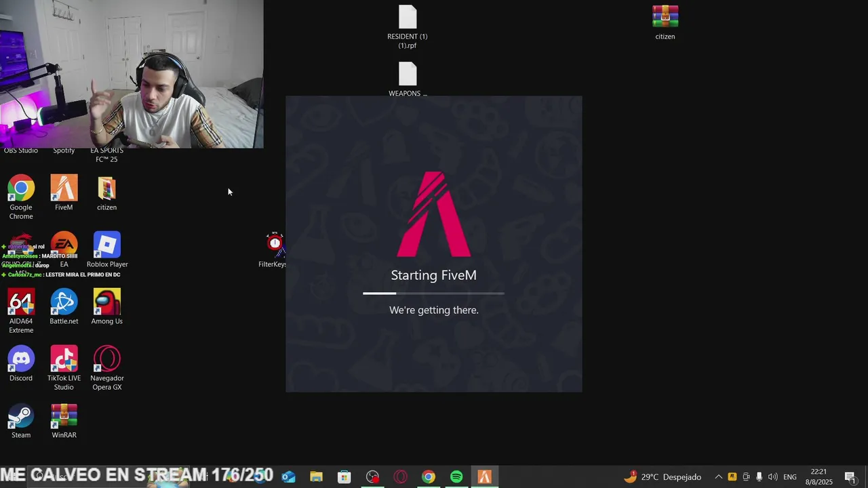Launch the Battle.net desktop icon
The image size is (868, 488).
(64, 307)
